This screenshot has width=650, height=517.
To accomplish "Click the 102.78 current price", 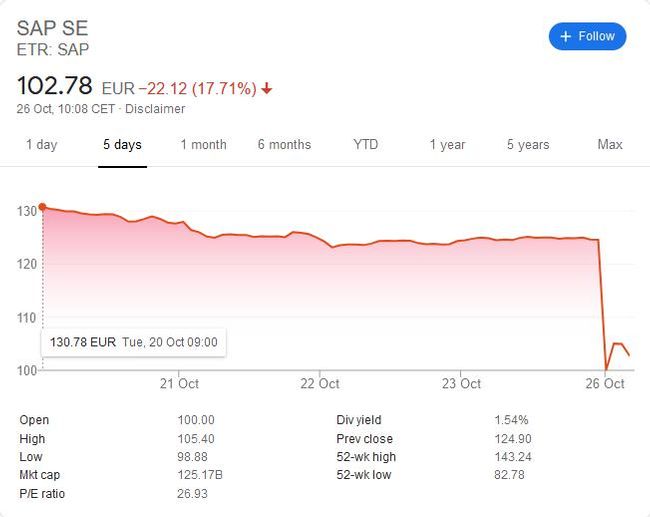I will pos(54,86).
